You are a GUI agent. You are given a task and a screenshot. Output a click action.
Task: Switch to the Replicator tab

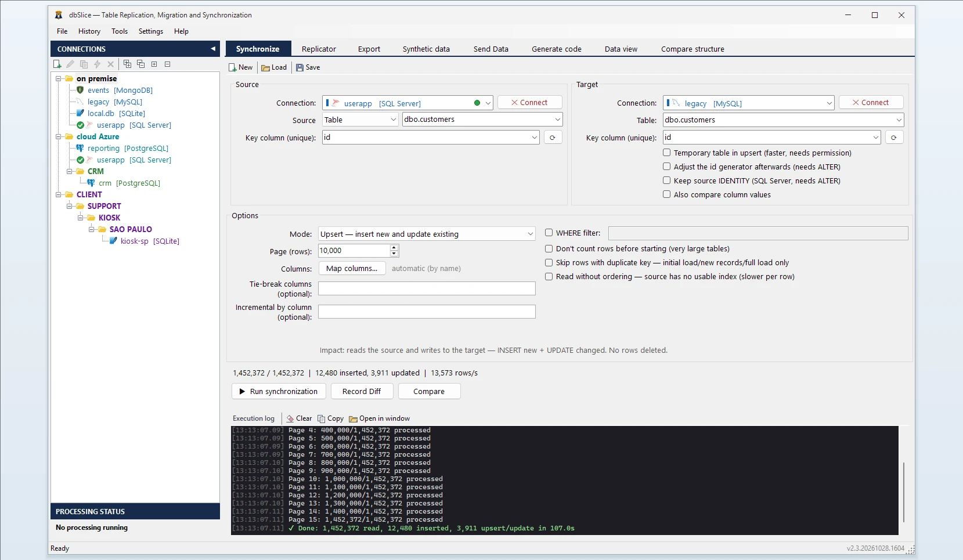tap(319, 49)
